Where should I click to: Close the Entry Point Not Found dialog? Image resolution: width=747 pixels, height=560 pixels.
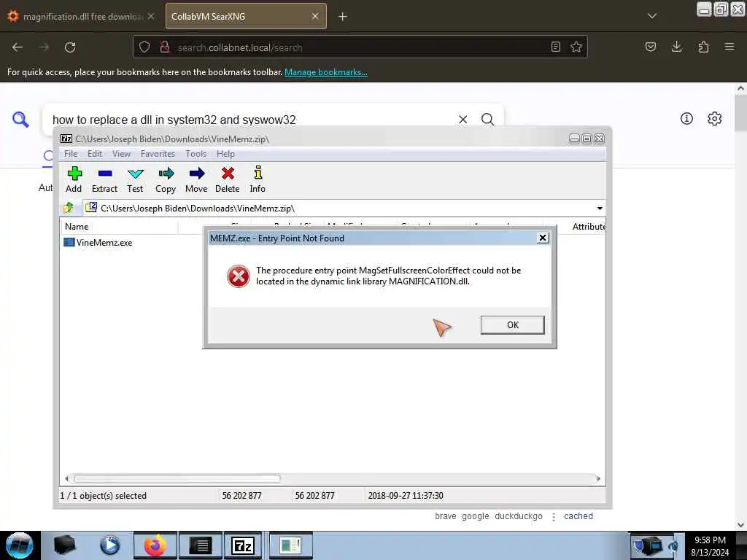pos(542,238)
